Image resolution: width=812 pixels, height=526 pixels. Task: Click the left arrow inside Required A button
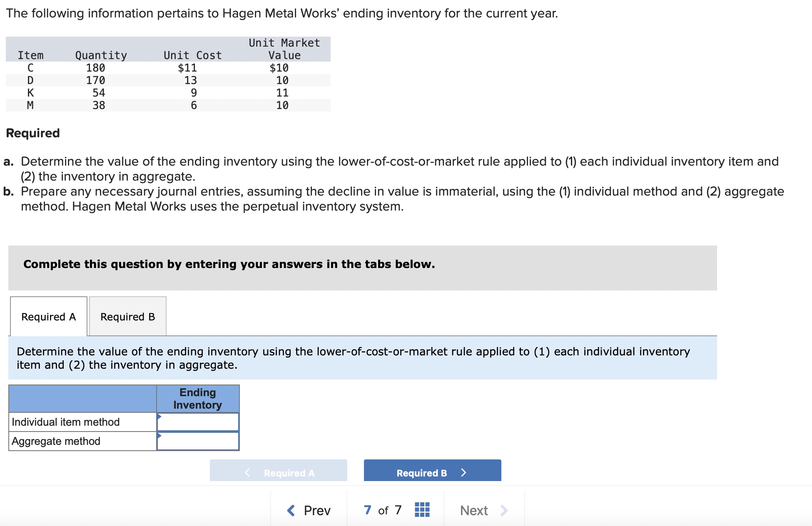[x=247, y=472]
